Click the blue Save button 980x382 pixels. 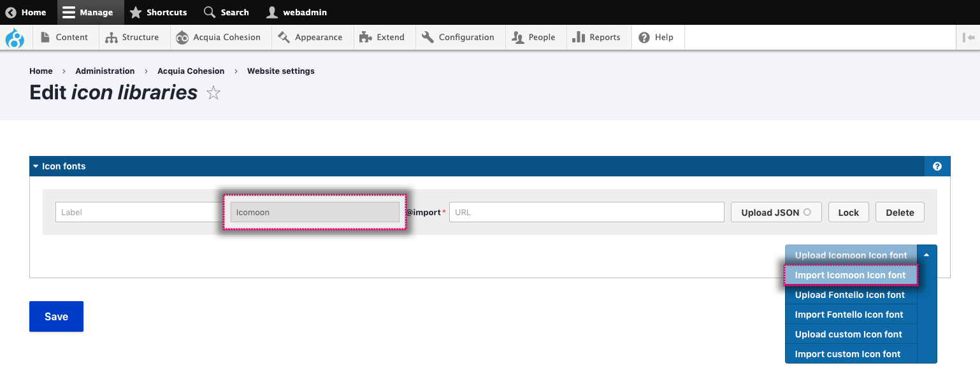pyautogui.click(x=56, y=316)
